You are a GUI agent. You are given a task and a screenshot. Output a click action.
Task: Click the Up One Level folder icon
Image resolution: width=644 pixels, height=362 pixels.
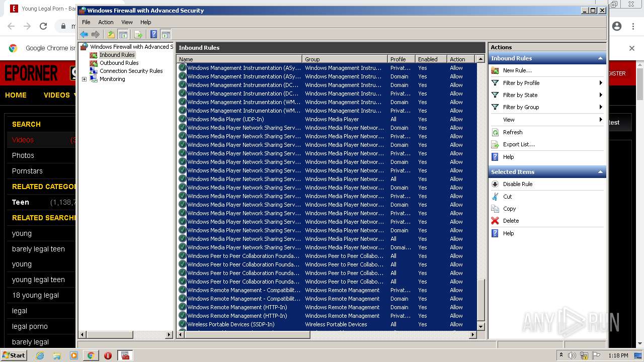pos(111,34)
